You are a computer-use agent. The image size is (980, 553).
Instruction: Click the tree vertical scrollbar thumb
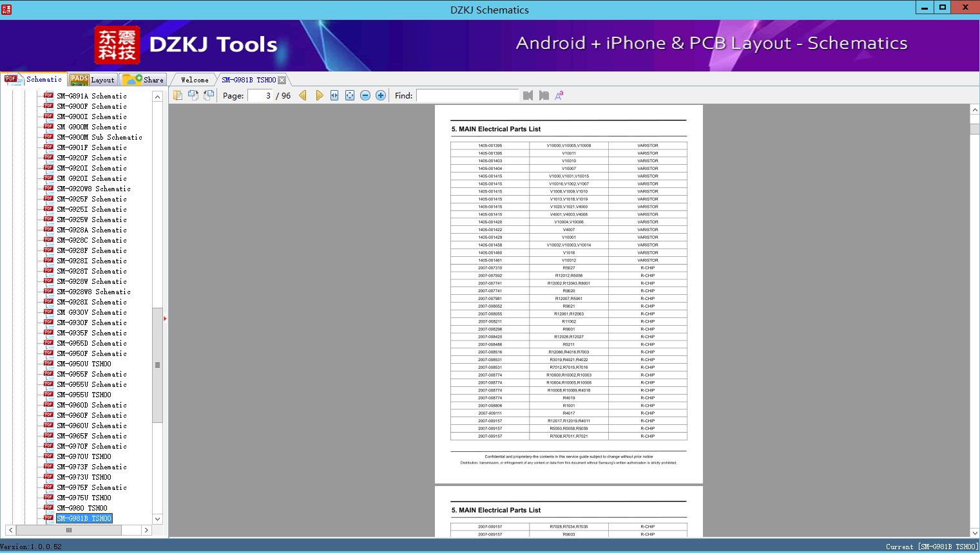157,365
